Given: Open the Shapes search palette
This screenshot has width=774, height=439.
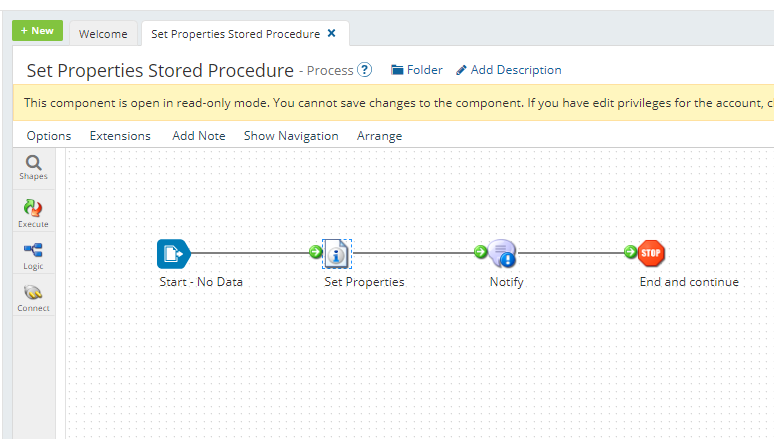Looking at the screenshot, I should [33, 167].
